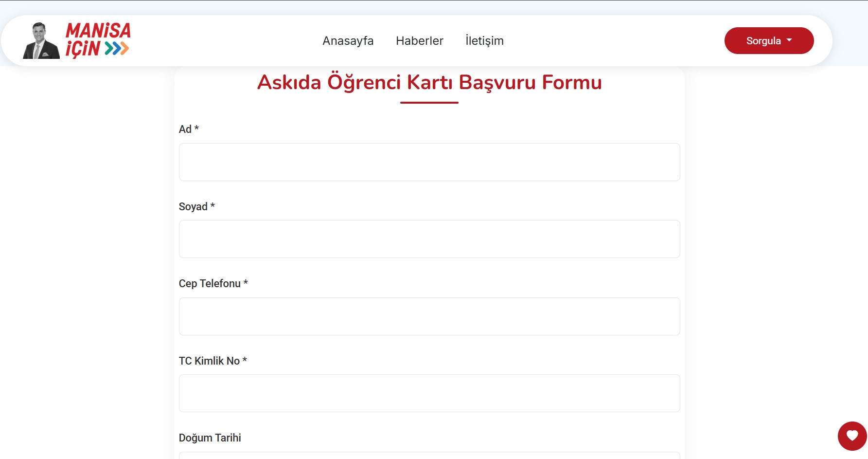This screenshot has height=459, width=868.
Task: Focus the TC Kimlik No field
Action: point(429,393)
